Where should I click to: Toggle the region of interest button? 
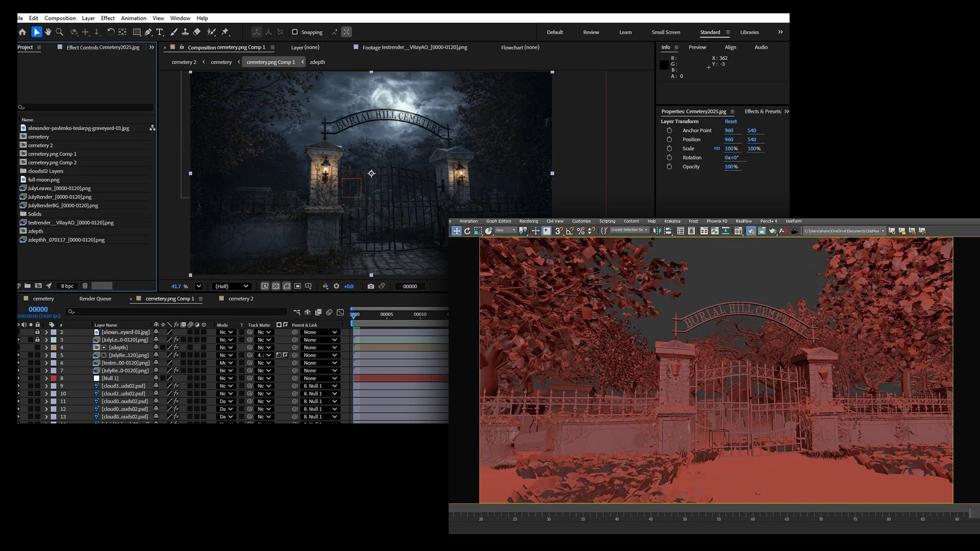pyautogui.click(x=298, y=286)
